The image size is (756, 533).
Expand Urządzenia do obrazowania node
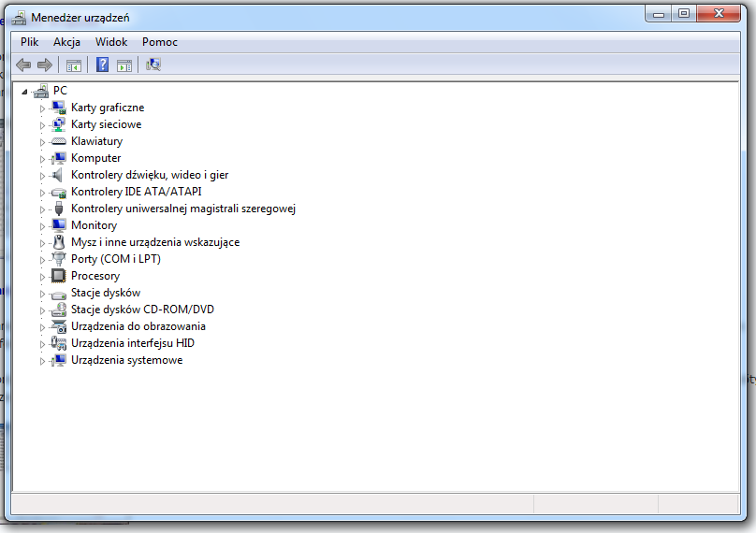point(42,327)
